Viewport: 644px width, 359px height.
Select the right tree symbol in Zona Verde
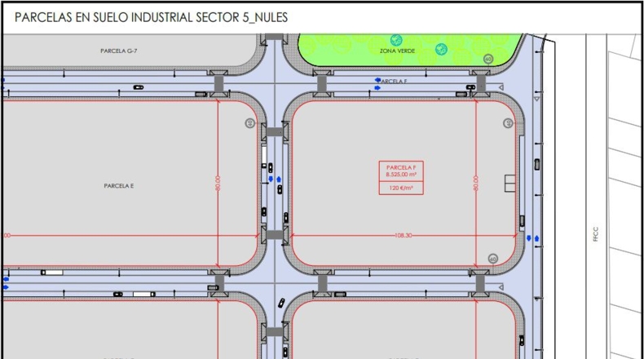pos(441,49)
